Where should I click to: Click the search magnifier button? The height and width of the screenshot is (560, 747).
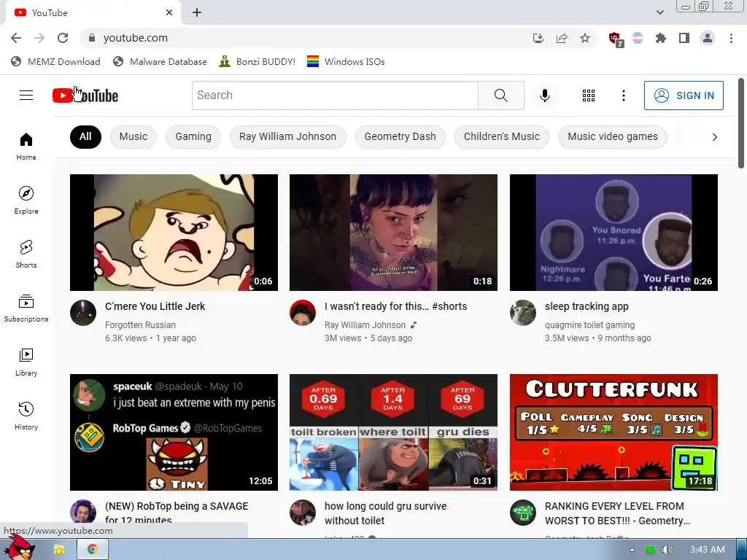[x=500, y=96]
